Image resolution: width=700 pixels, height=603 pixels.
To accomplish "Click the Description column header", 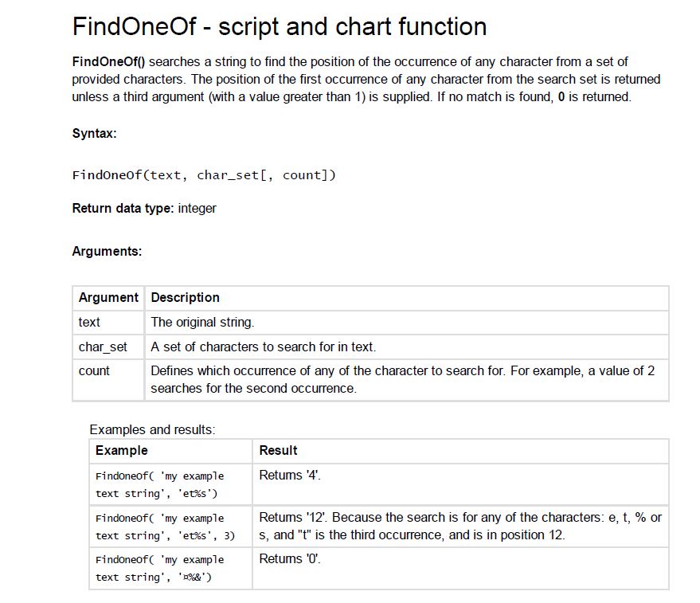I will (x=185, y=297).
